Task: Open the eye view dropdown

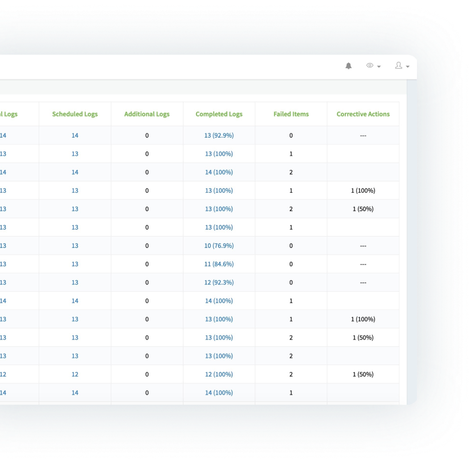Action: pos(373,65)
